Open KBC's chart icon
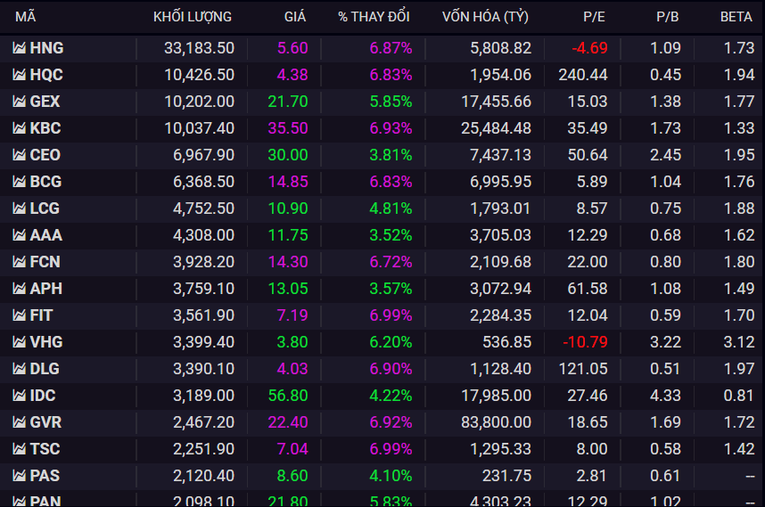Image resolution: width=765 pixels, height=507 pixels. (19, 128)
